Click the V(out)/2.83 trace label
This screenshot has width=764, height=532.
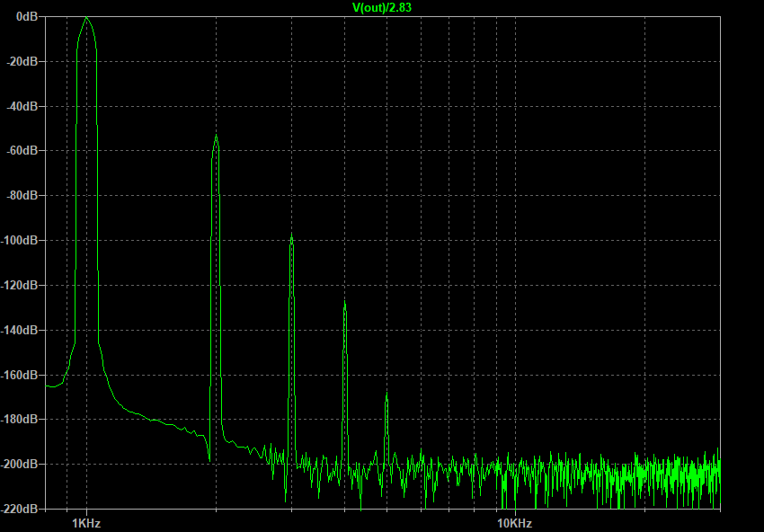coord(383,7)
